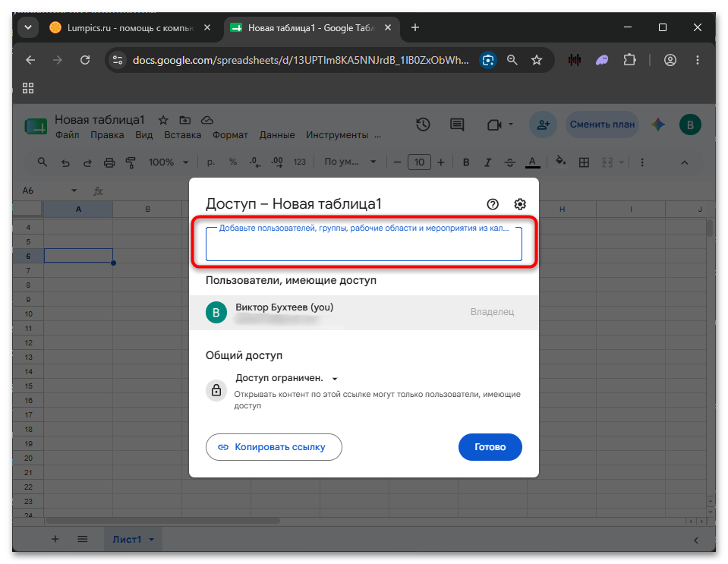Screen dimensions: 728x564
Task: Open the font family dropdown По ум...
Action: coord(350,162)
